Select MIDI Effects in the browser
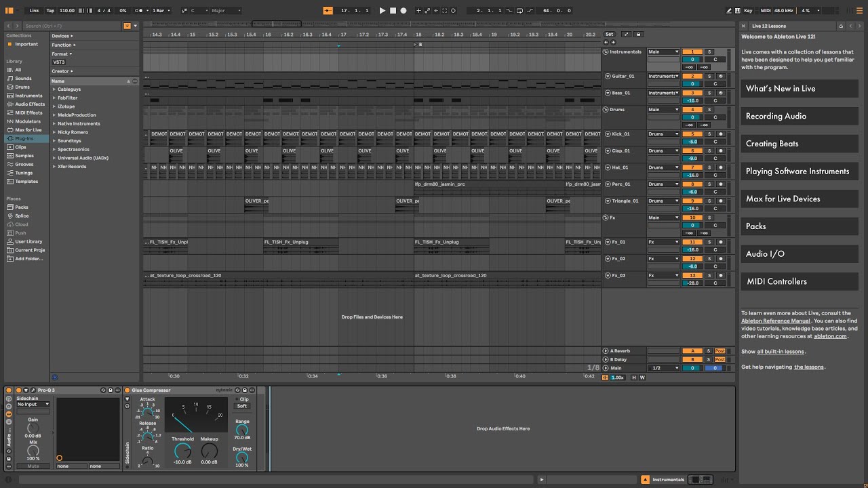The height and width of the screenshot is (488, 868). tap(28, 113)
